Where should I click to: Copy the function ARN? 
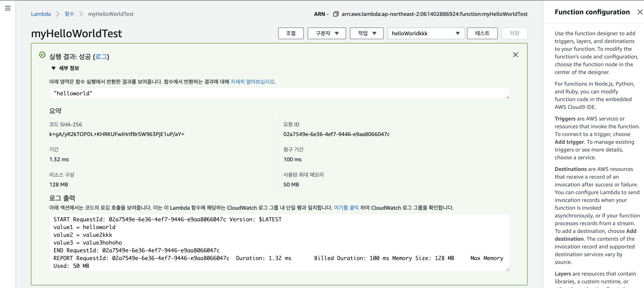[x=336, y=14]
